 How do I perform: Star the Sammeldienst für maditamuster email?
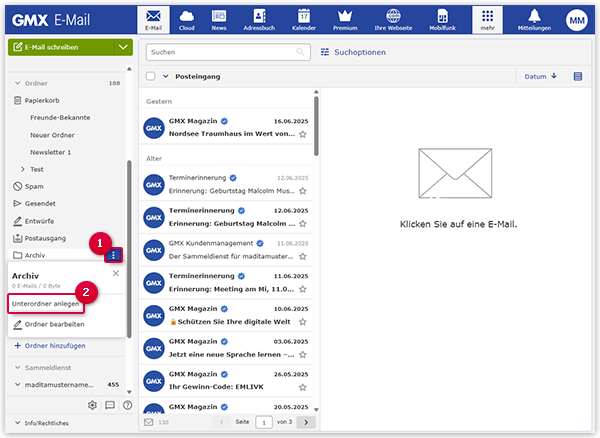[303, 256]
